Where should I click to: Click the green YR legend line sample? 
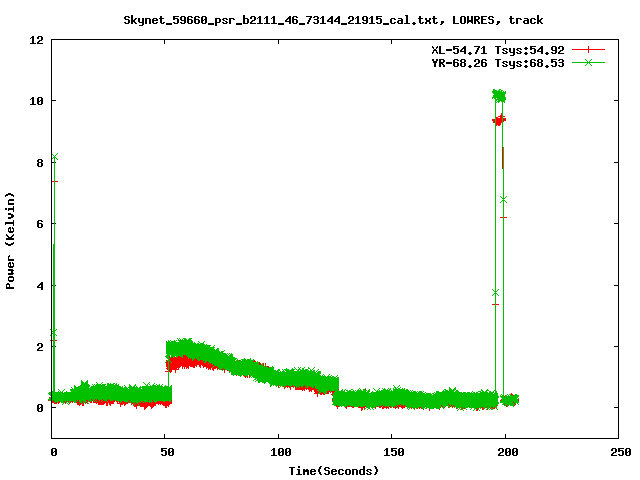(x=588, y=62)
